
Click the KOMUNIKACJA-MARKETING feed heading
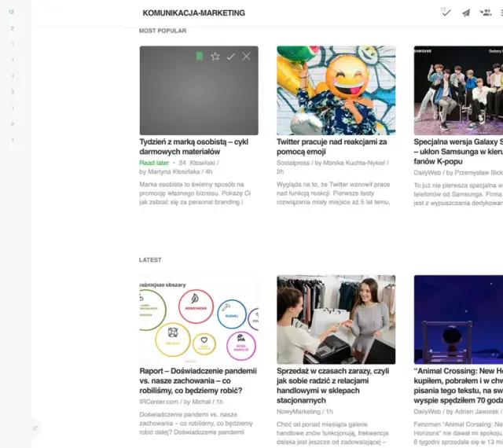[x=194, y=13]
